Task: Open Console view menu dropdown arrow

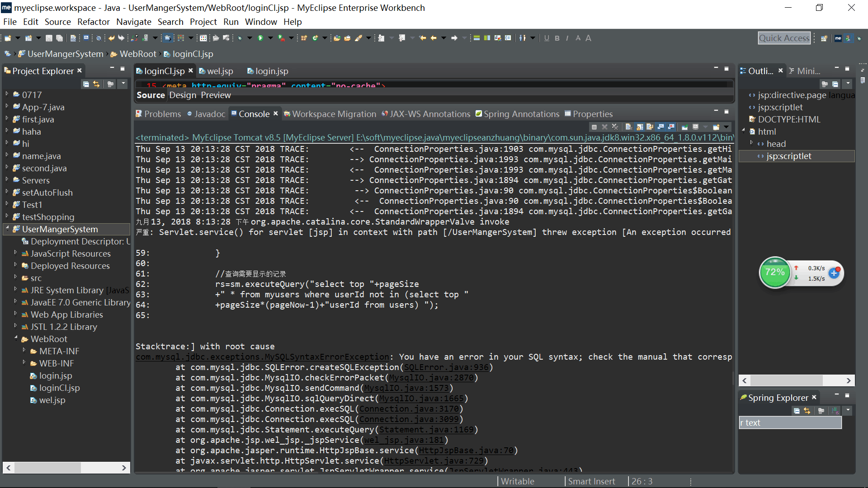Action: (x=726, y=127)
